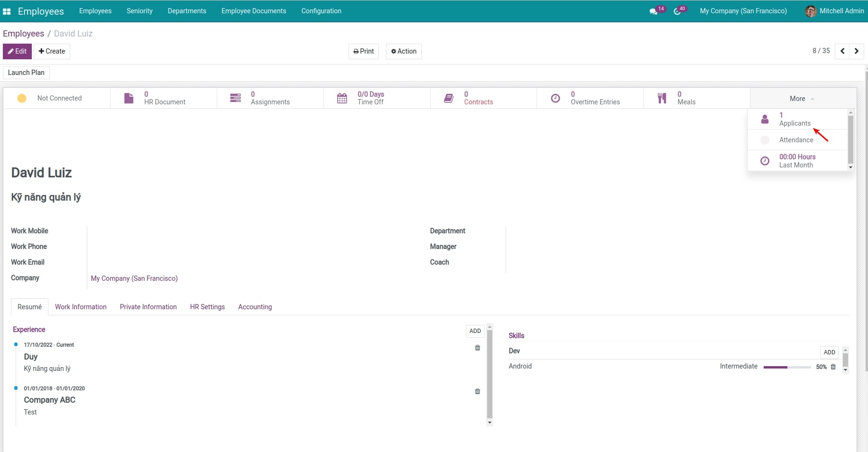Open the Assignments smart button icon

236,98
